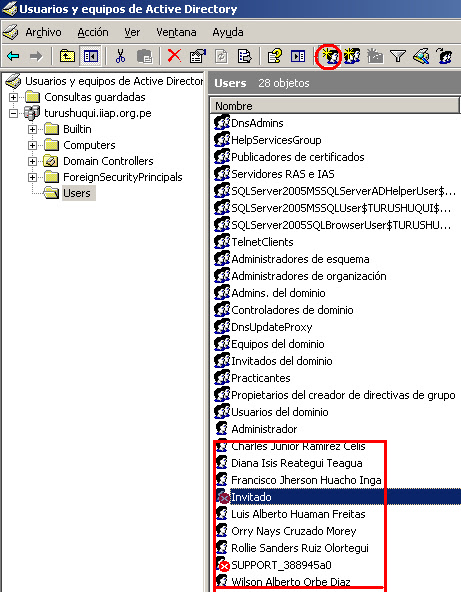Click the Consultas guardadas folder icon
461x592 pixels.
click(x=32, y=97)
